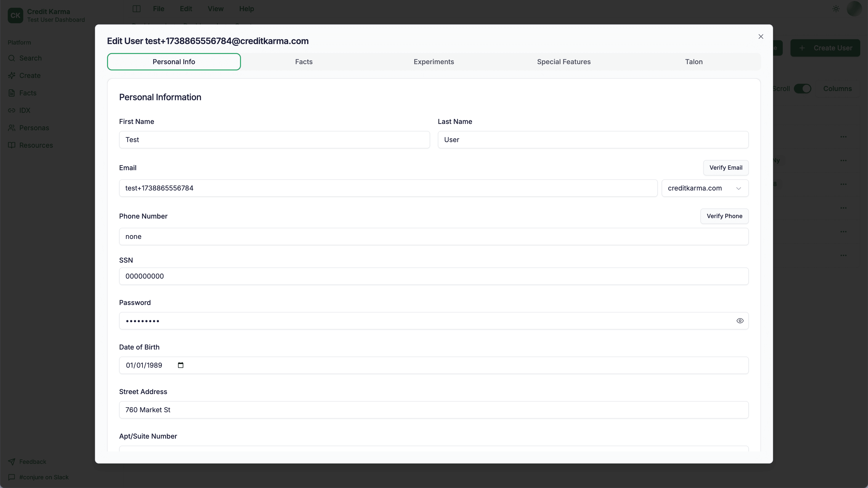The height and width of the screenshot is (488, 868).
Task: Toggle light/dark theme using the sun icon
Action: click(x=836, y=9)
